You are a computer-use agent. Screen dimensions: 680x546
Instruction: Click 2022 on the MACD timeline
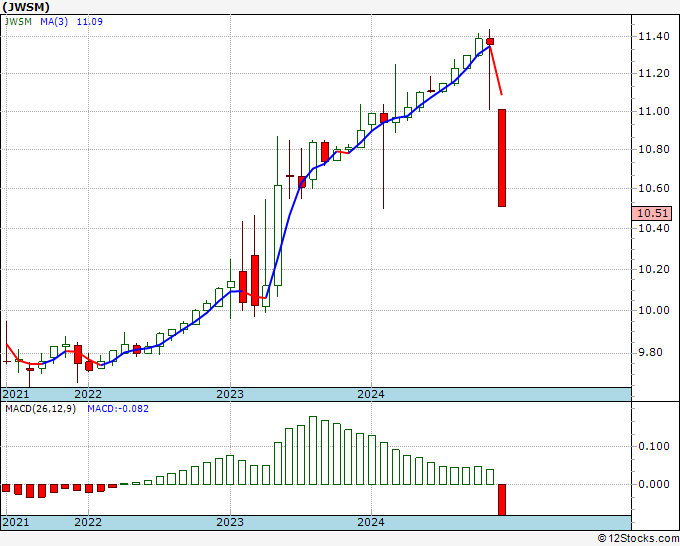point(88,522)
